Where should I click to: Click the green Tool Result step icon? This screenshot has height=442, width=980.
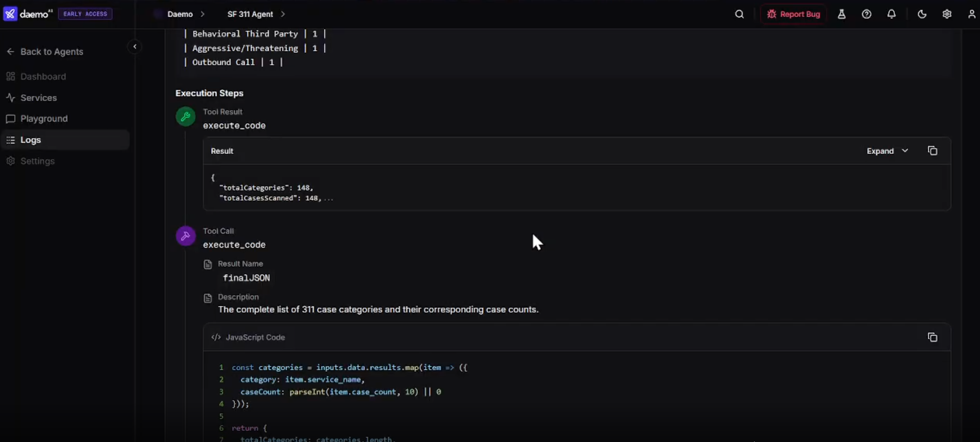[x=186, y=117]
